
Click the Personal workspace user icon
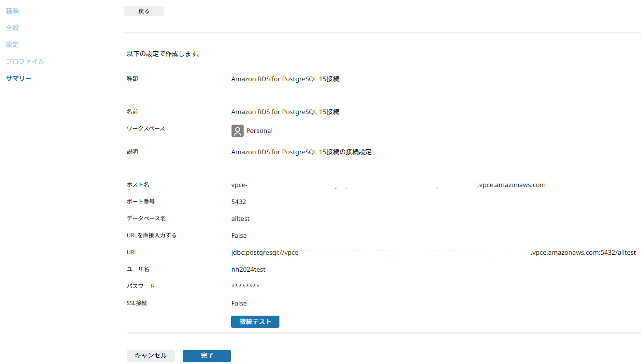tap(237, 131)
